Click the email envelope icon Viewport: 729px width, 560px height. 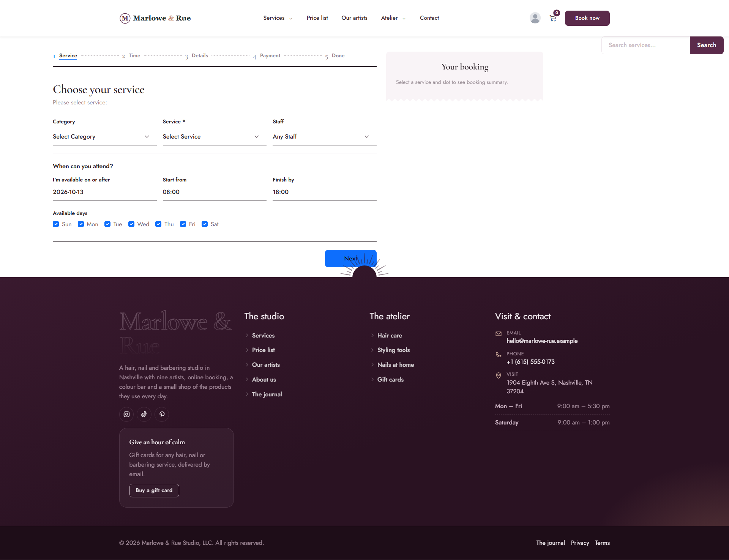(499, 334)
